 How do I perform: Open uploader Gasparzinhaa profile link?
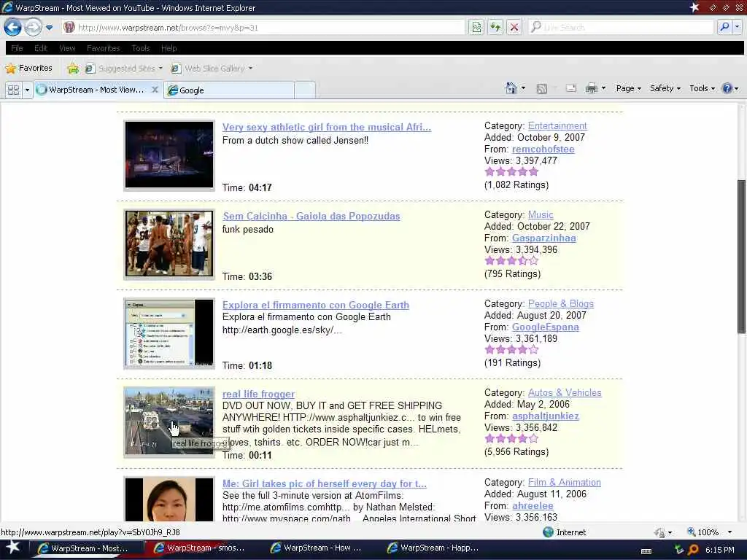pyautogui.click(x=544, y=238)
